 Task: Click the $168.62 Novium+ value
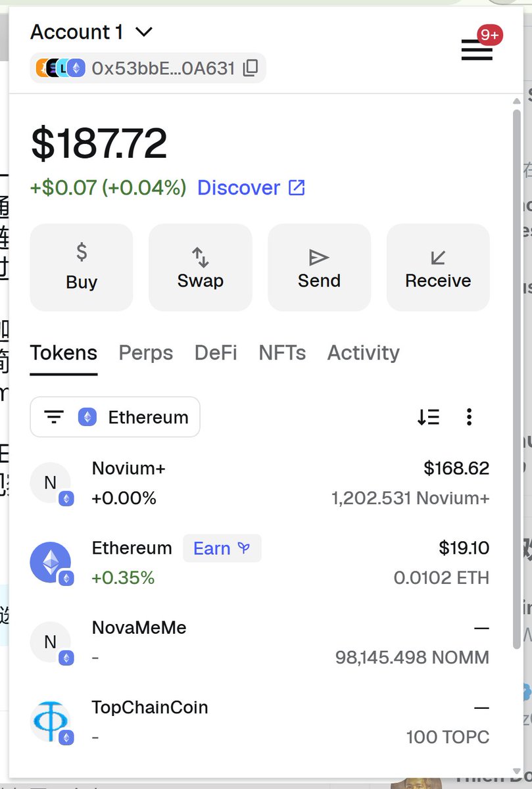pos(456,468)
